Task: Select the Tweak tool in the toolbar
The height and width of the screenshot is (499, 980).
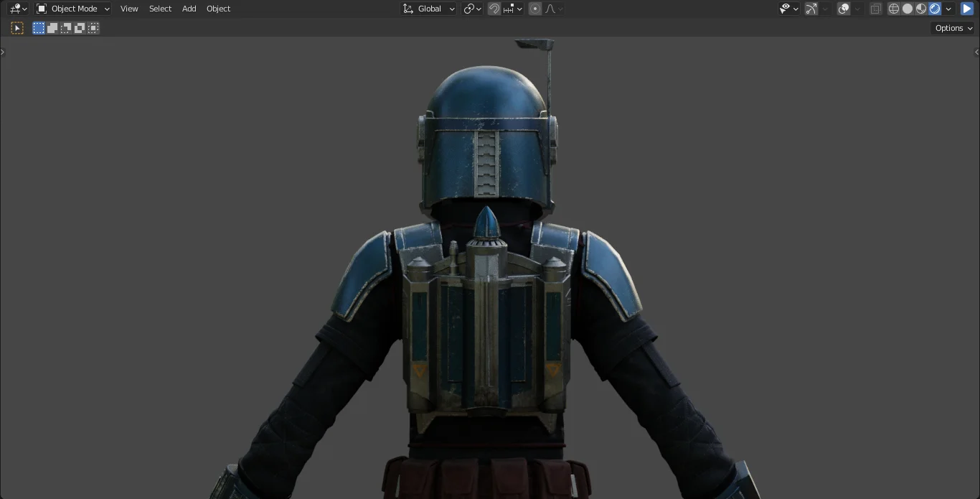Action: pyautogui.click(x=17, y=27)
